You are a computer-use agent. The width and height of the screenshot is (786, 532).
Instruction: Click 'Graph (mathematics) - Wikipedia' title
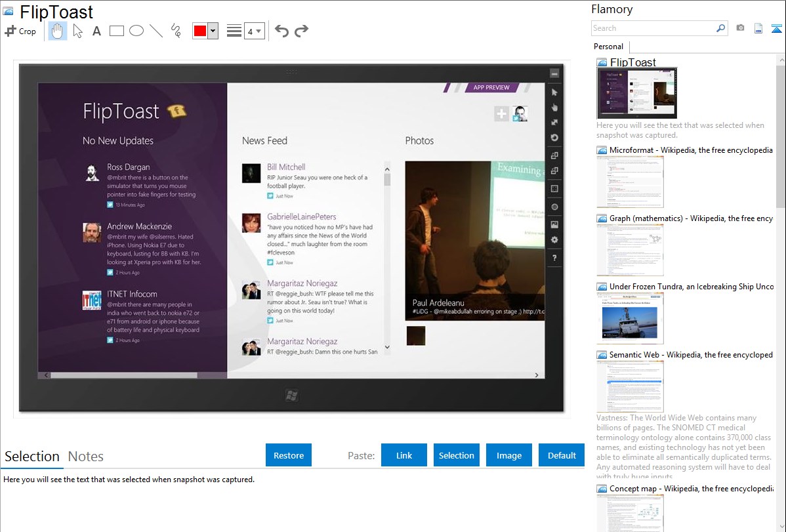pyautogui.click(x=692, y=218)
